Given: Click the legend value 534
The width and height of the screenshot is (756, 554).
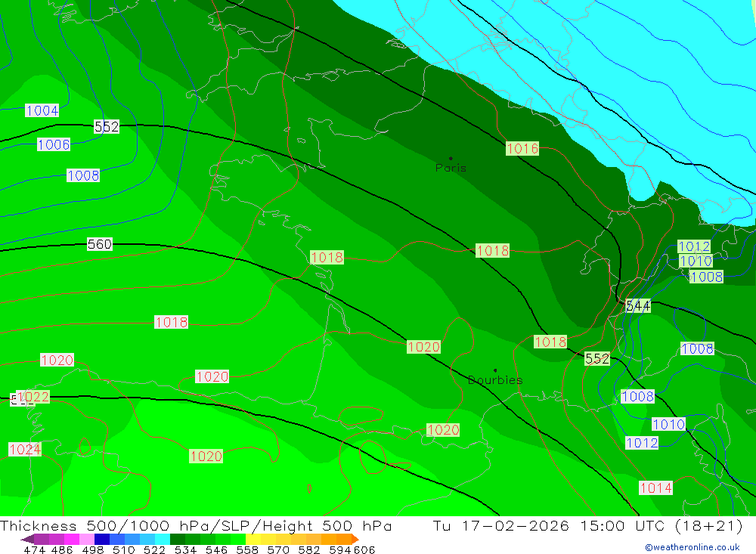Looking at the screenshot, I should pos(185,550).
